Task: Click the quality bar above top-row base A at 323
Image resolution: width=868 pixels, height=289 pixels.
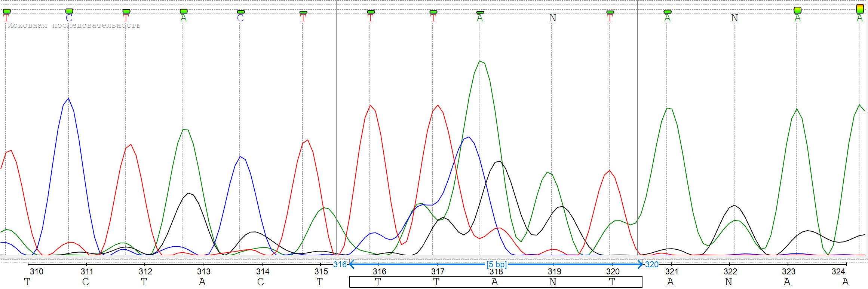Action: tap(797, 10)
